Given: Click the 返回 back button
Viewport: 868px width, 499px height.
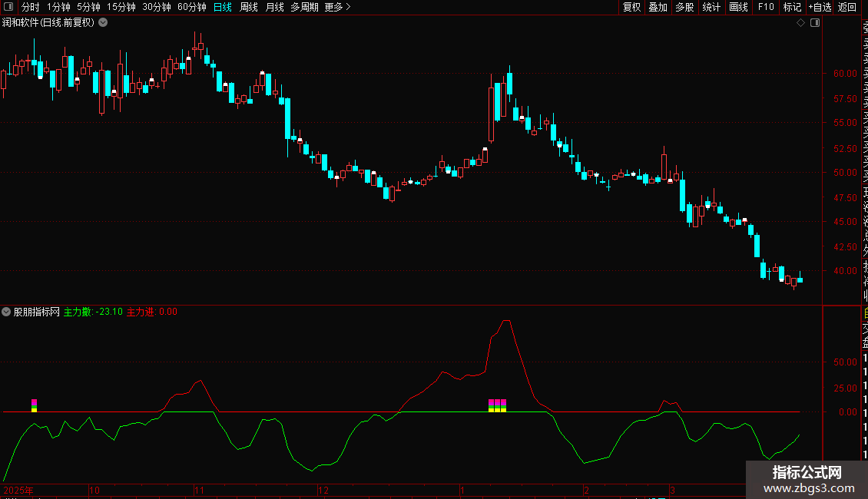Looking at the screenshot, I should [847, 7].
